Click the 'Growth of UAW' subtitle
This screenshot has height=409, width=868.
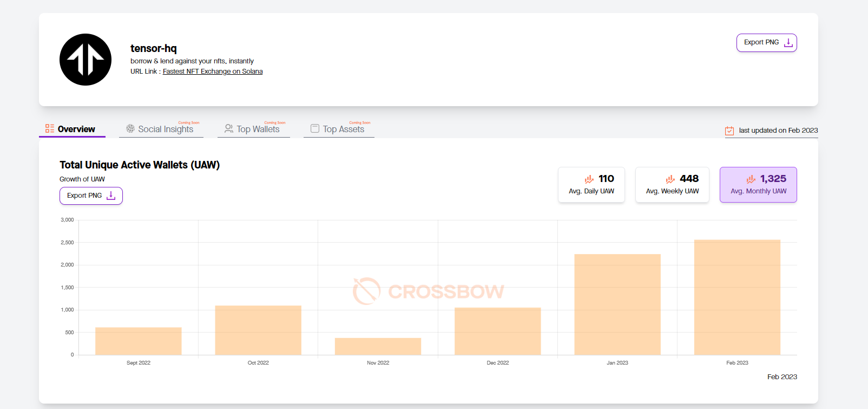click(82, 179)
